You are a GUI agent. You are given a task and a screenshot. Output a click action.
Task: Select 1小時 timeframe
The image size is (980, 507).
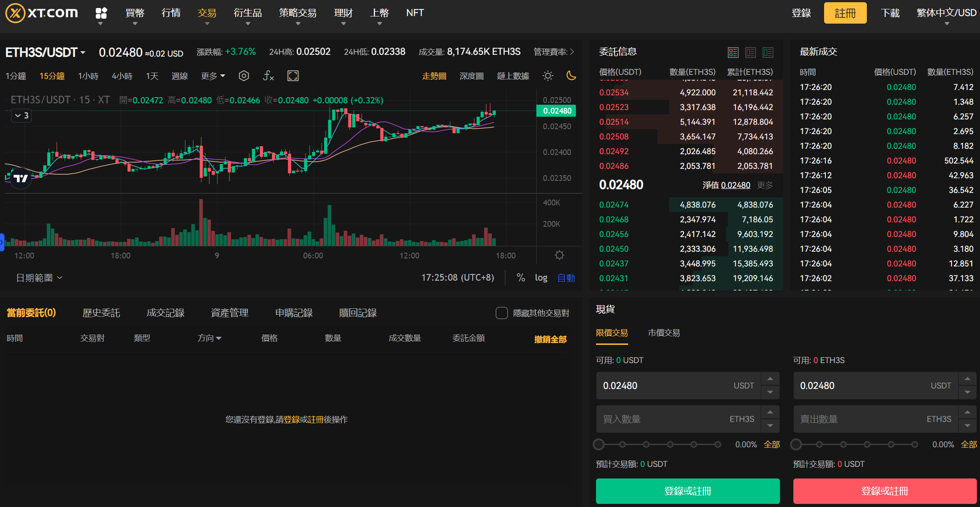(x=88, y=76)
